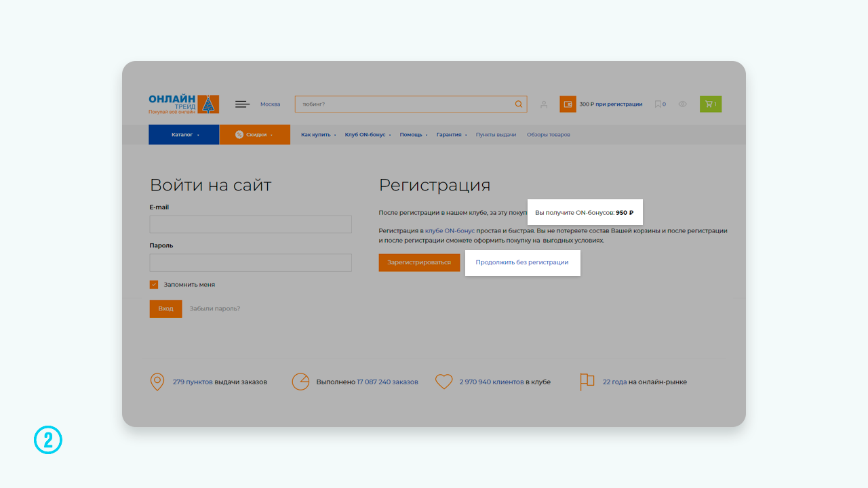Click the Зарегистрироваться button
This screenshot has width=868, height=488.
point(419,262)
